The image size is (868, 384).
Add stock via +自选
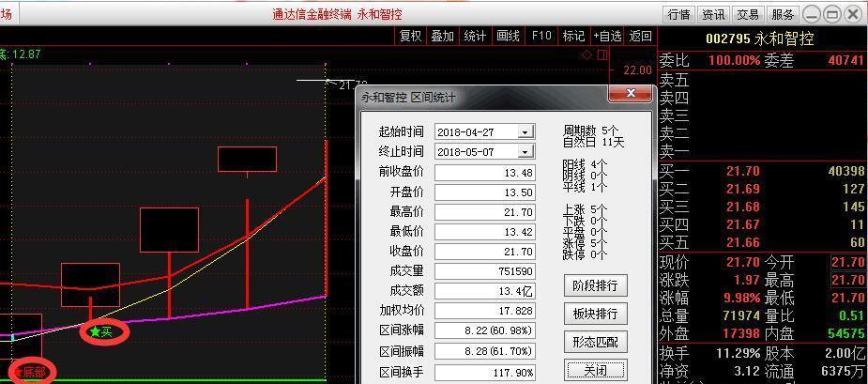point(607,36)
